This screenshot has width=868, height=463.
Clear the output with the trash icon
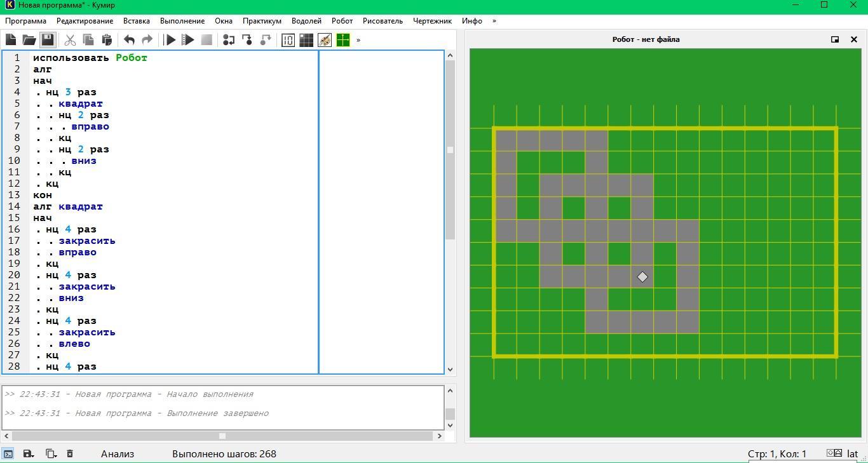pyautogui.click(x=70, y=453)
